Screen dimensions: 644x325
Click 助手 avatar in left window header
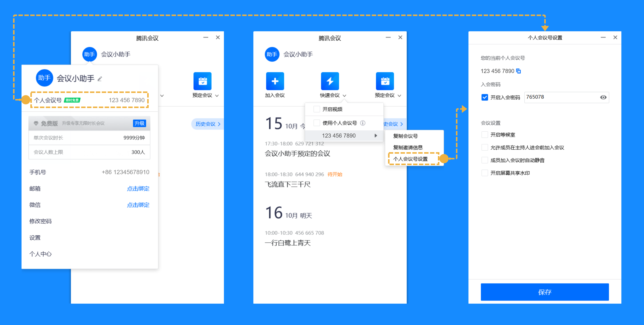click(89, 54)
